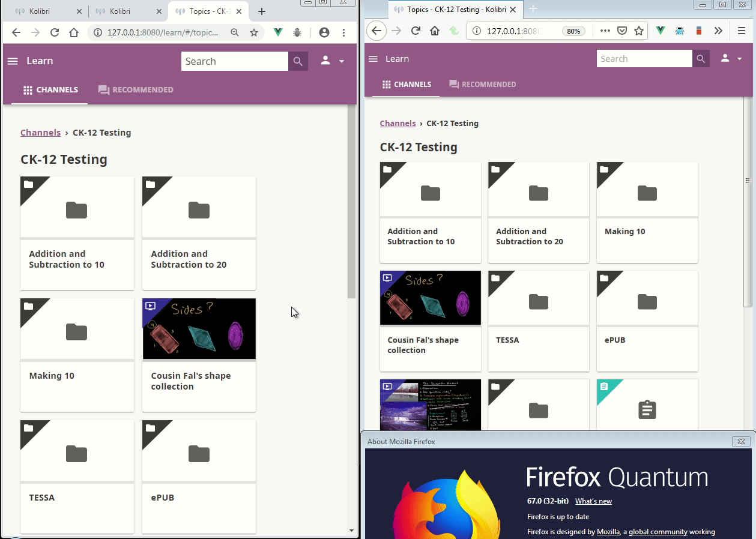756x539 pixels.
Task: Bookmark the page with Firefox's star icon
Action: (639, 31)
